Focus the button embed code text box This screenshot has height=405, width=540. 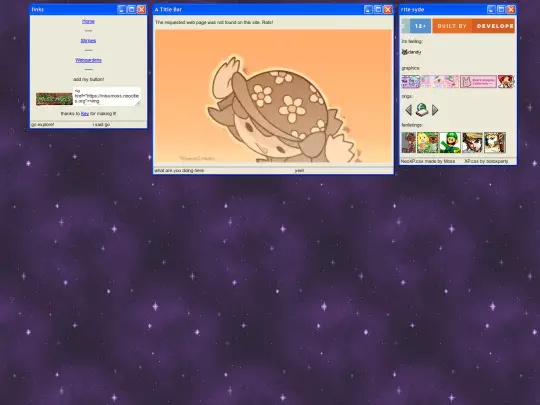[107, 96]
